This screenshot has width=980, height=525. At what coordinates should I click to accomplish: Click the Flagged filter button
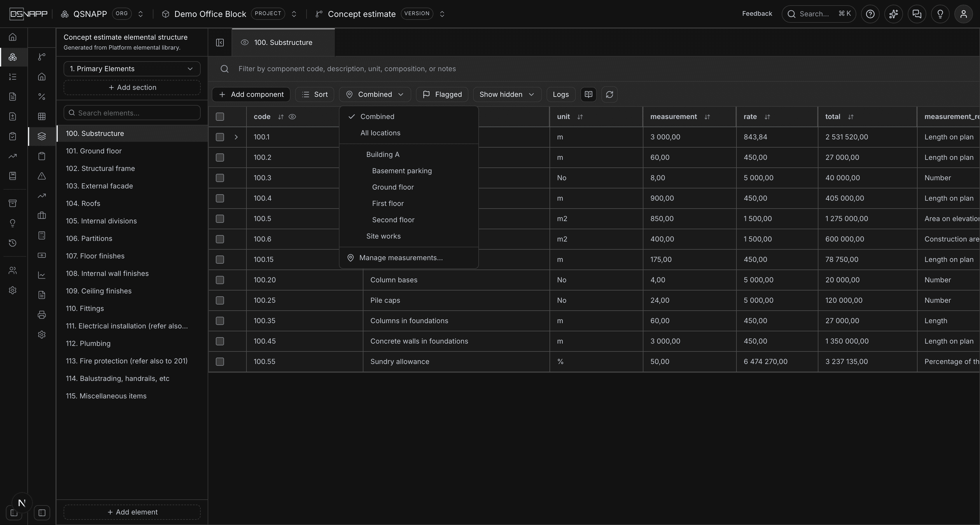pos(442,94)
